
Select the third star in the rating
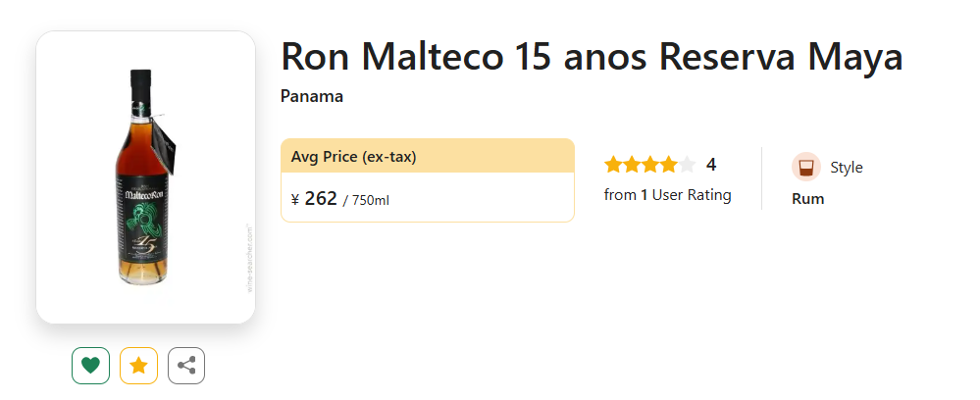click(650, 165)
